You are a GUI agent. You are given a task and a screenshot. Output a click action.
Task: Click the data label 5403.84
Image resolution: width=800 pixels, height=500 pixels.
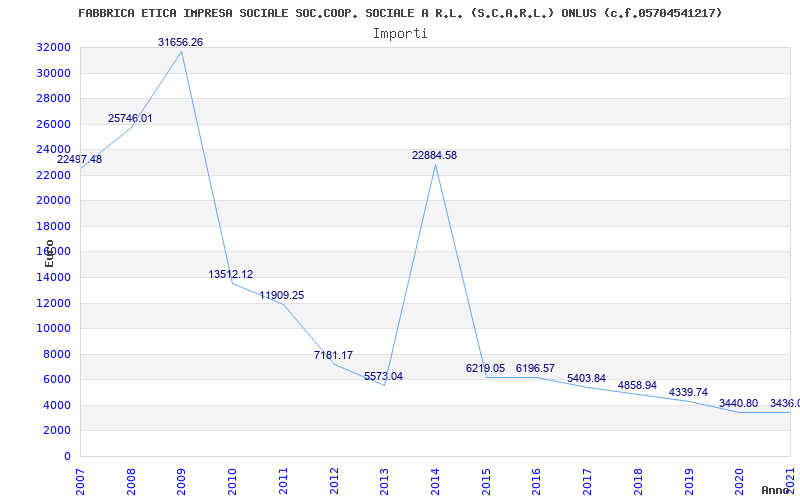pos(586,379)
